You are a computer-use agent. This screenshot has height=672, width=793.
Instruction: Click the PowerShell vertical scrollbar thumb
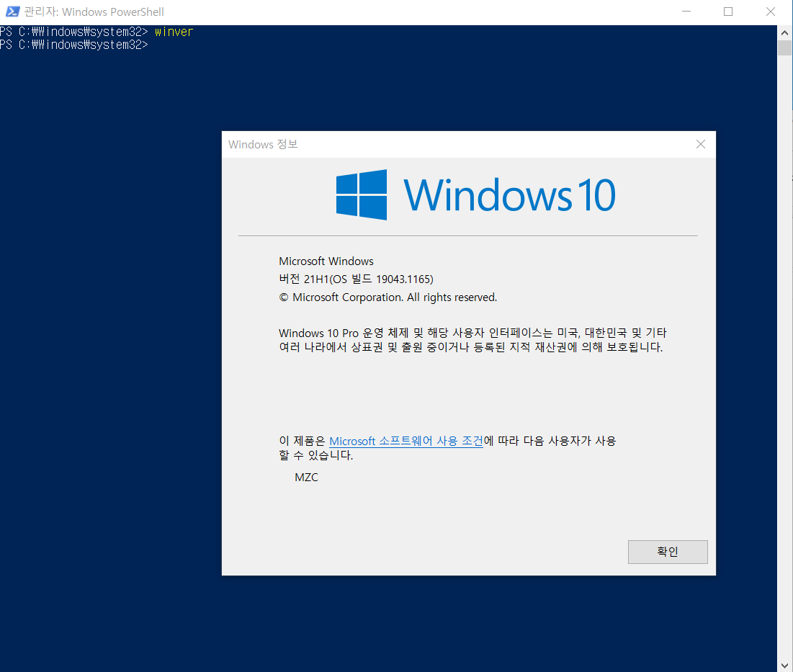pyautogui.click(x=784, y=48)
